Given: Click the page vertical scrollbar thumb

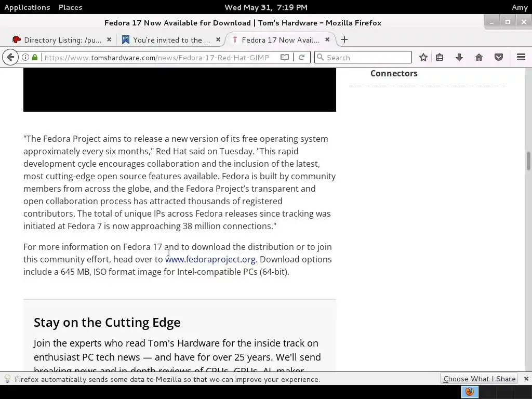Looking at the screenshot, I should [528, 161].
